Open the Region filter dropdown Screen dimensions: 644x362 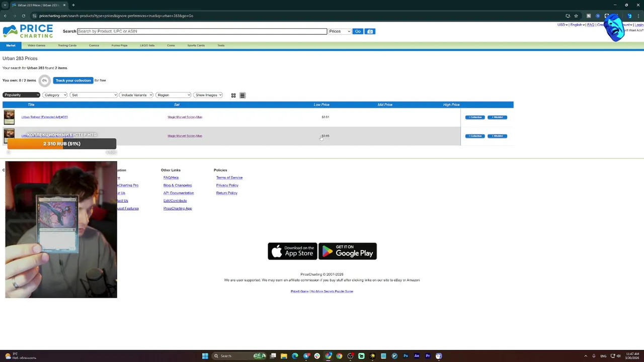point(173,95)
